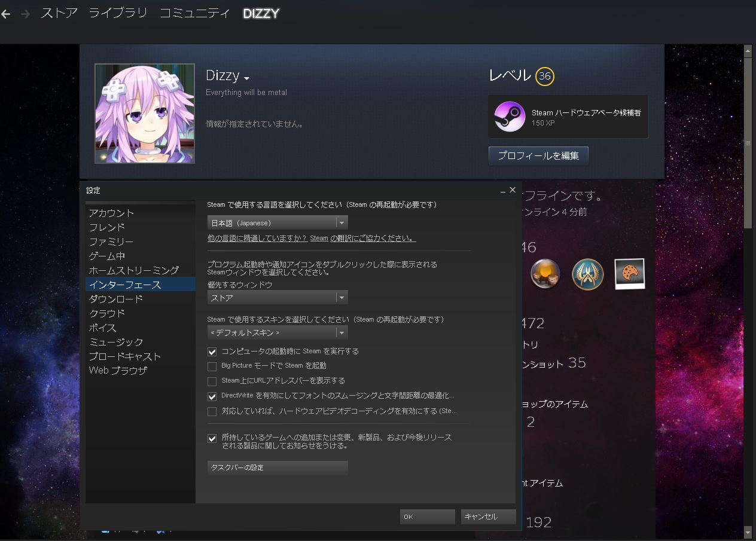756x541 pixels.
Task: Open the Steam hardware beta badge icon
Action: pyautogui.click(x=510, y=117)
